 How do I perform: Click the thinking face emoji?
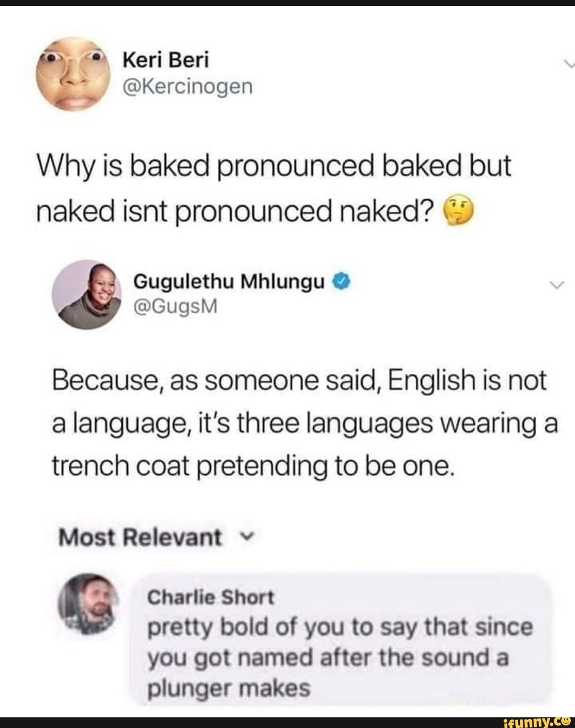pyautogui.click(x=458, y=211)
